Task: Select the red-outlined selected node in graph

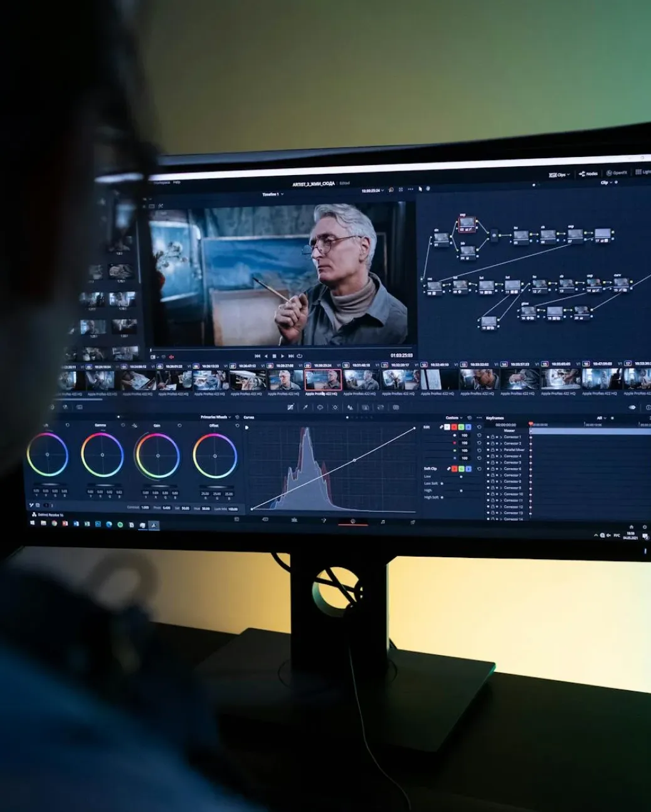Action: pyautogui.click(x=467, y=224)
